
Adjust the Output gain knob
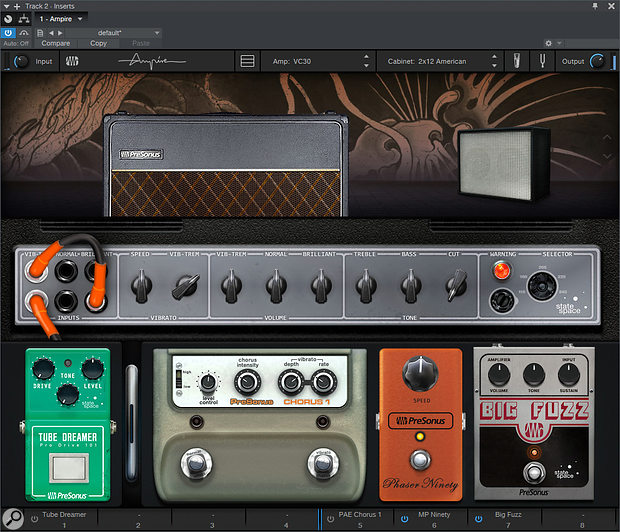pyautogui.click(x=597, y=61)
